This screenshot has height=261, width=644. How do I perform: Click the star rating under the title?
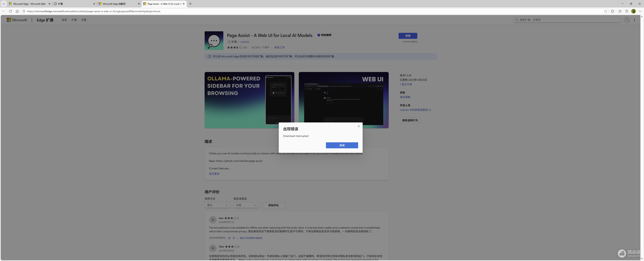(235, 47)
